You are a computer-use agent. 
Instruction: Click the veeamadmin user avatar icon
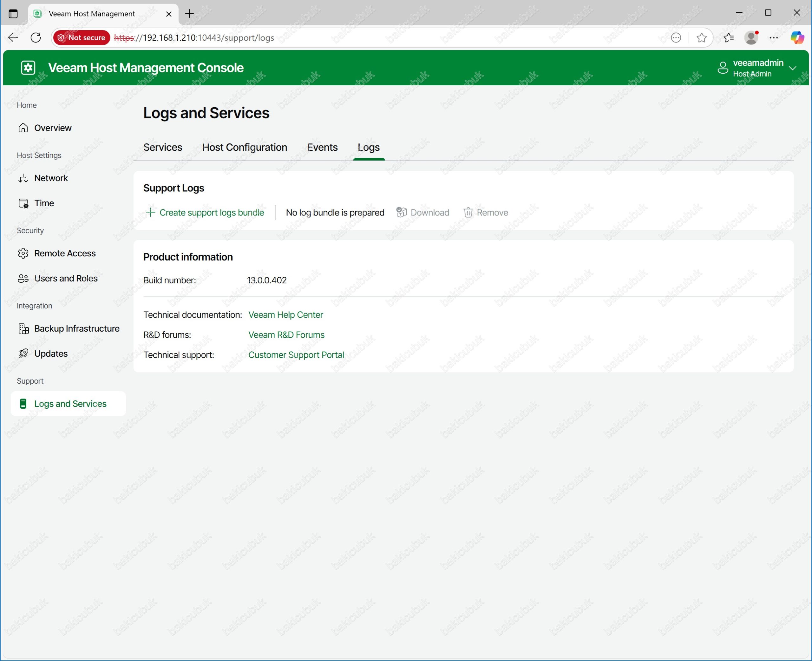[x=723, y=68]
